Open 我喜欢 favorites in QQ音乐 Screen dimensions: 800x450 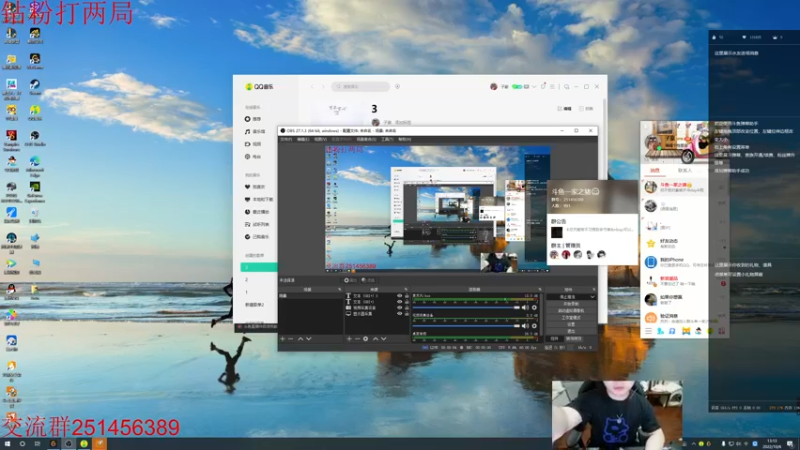tap(255, 187)
